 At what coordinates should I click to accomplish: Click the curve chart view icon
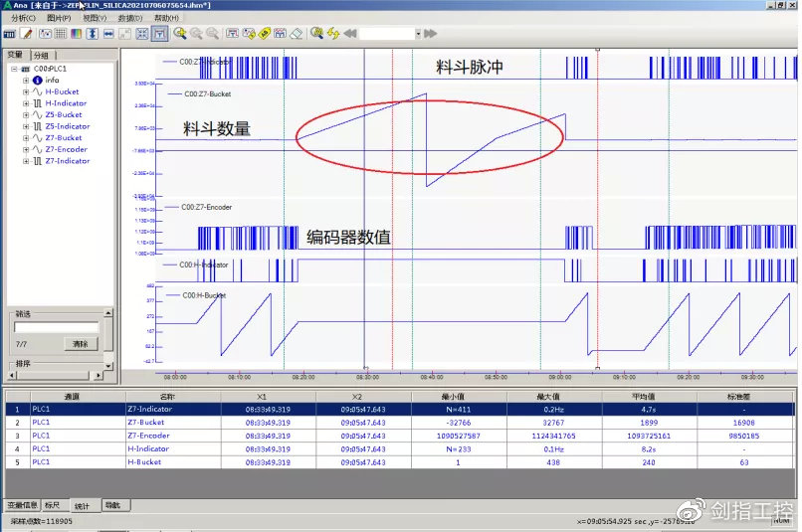click(x=45, y=34)
